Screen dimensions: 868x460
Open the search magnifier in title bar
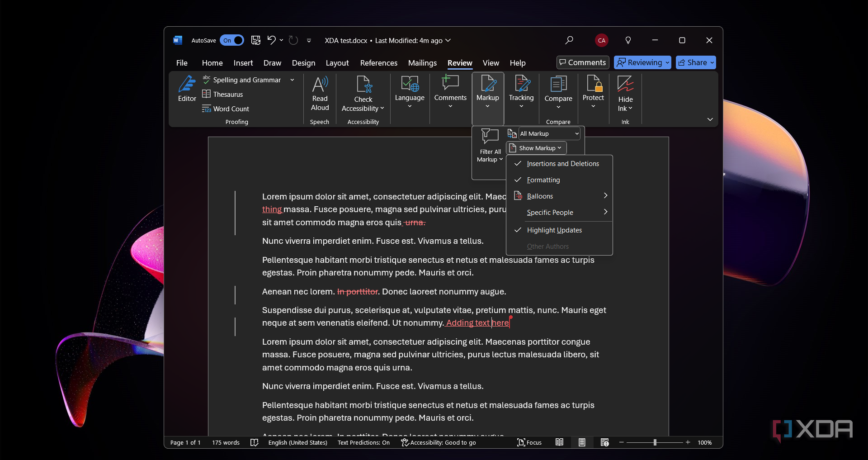[569, 40]
